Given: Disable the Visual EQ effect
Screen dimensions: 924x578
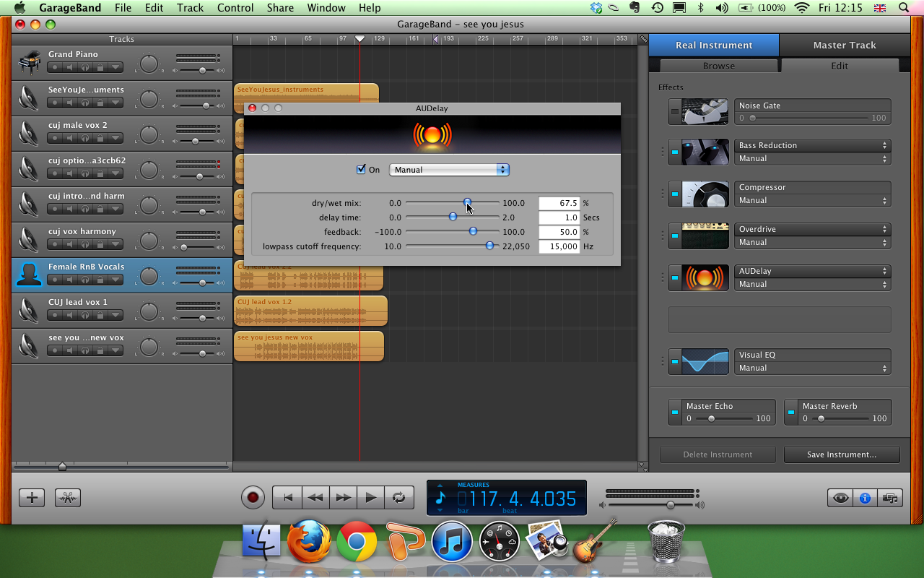Looking at the screenshot, I should coord(675,361).
